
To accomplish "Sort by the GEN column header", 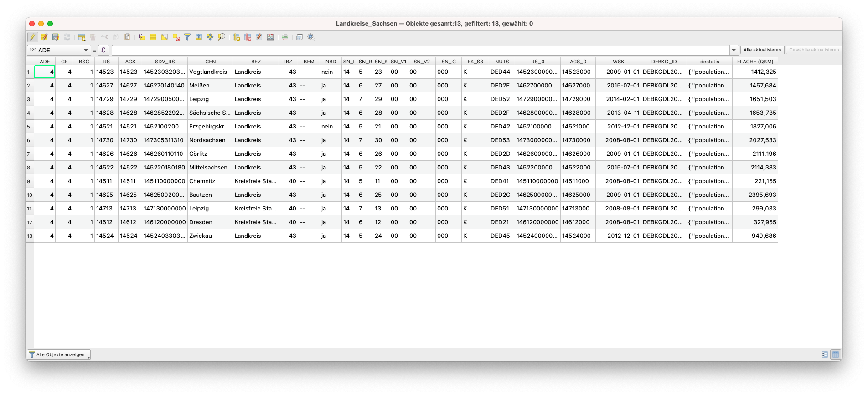I will point(210,62).
